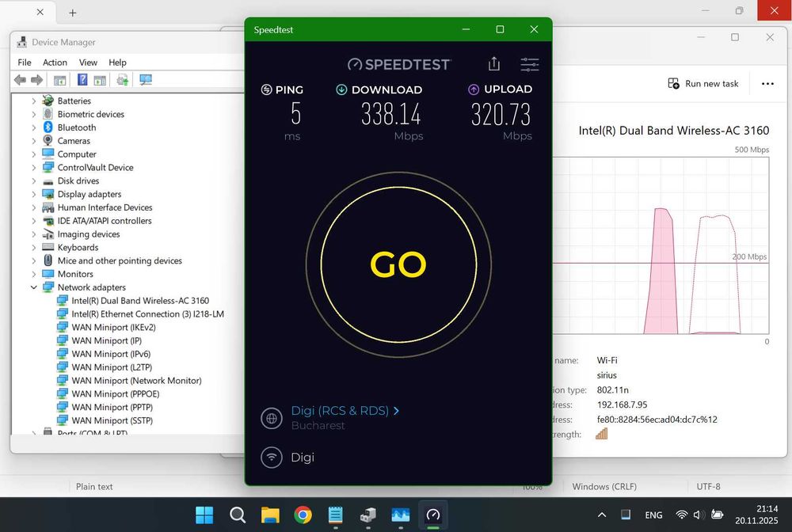Viewport: 792px width, 532px height.
Task: Select Mice and other pointing devices
Action: point(120,261)
